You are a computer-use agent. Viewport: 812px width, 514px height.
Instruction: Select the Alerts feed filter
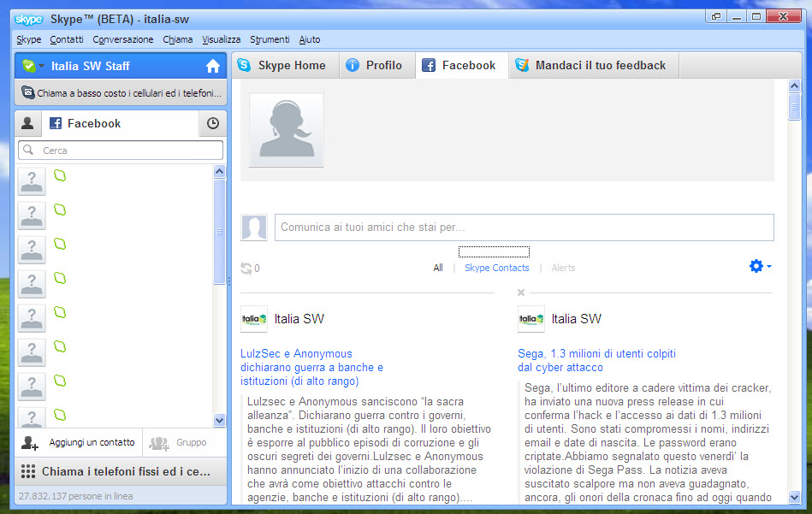click(563, 268)
